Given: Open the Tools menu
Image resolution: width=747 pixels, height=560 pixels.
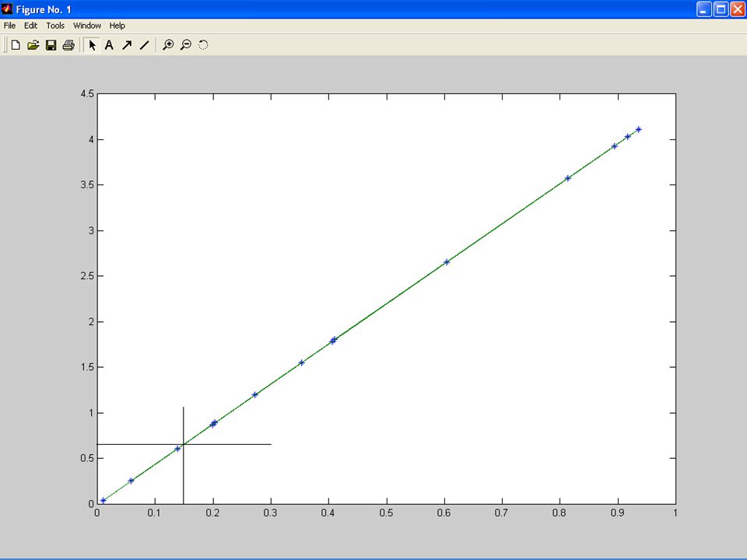Looking at the screenshot, I should [x=55, y=26].
